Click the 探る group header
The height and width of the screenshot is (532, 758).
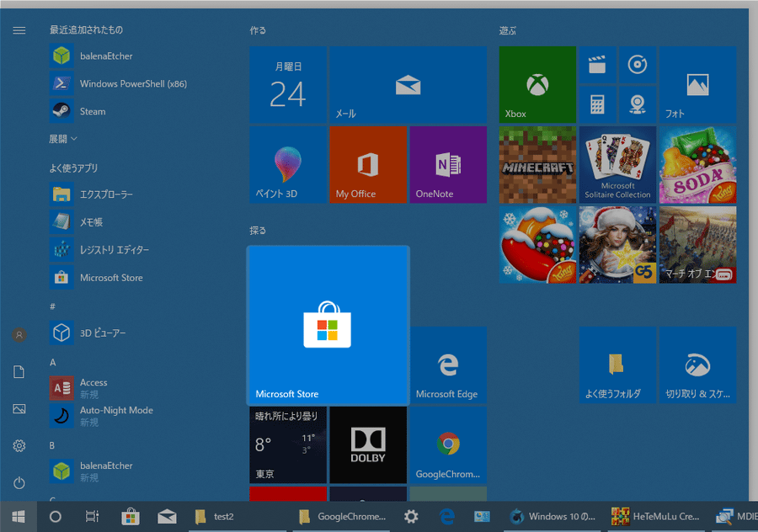click(258, 231)
